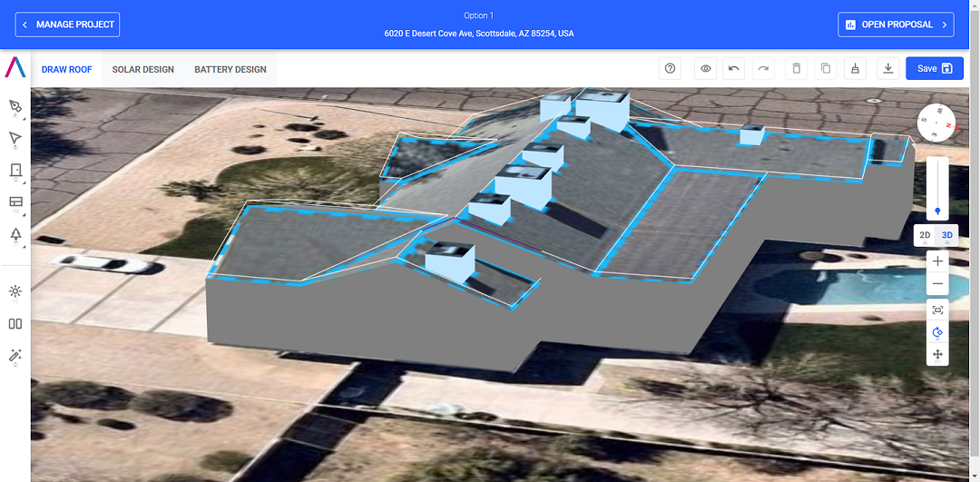Click the undo arrow in toolbar
The width and height of the screenshot is (980, 482).
pyautogui.click(x=734, y=69)
